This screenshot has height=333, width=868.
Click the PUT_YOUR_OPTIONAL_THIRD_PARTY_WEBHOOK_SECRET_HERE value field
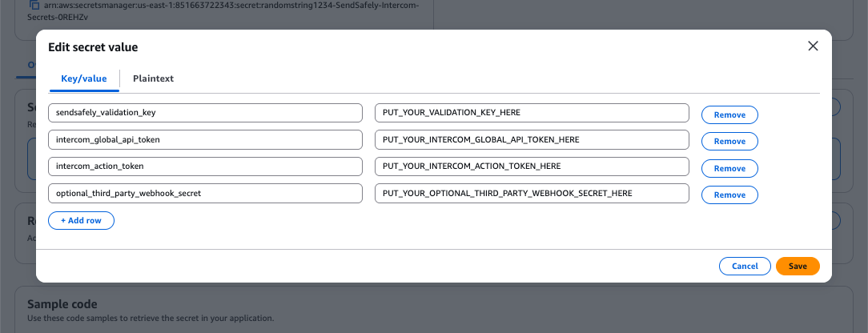(x=532, y=194)
